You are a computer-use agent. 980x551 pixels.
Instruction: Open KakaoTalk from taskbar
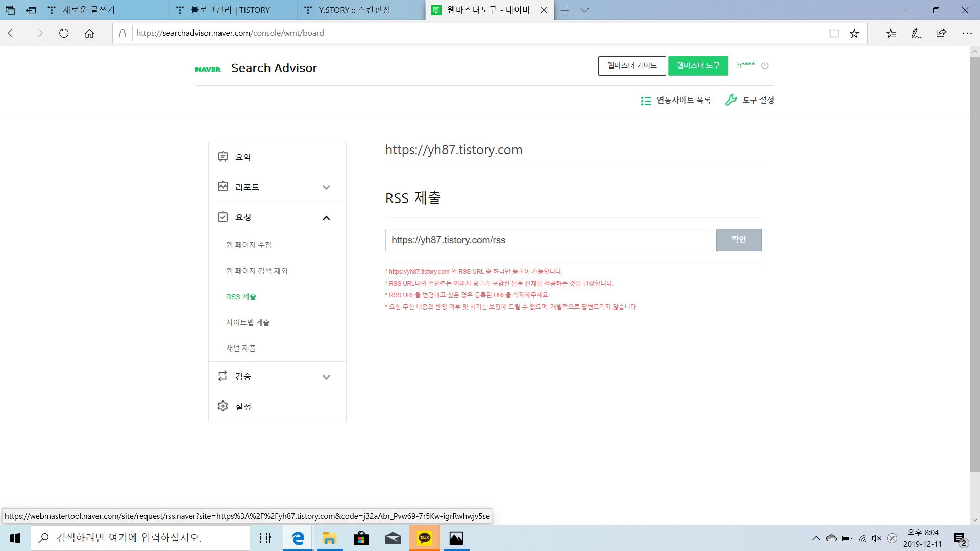[x=425, y=538]
